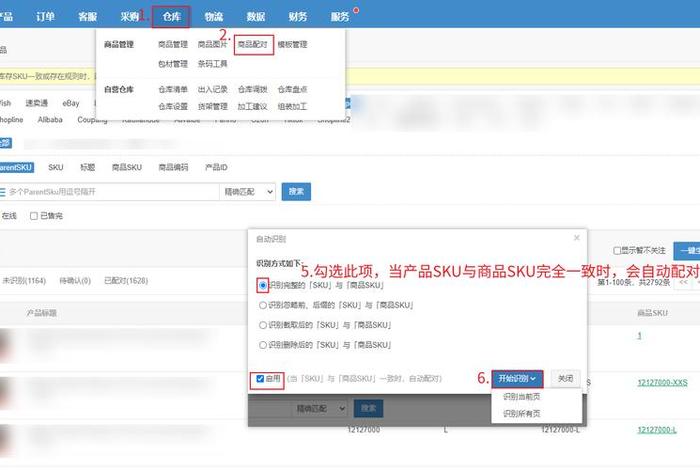Select 识别忽略前、后缀的 SKU radio option

point(263,305)
